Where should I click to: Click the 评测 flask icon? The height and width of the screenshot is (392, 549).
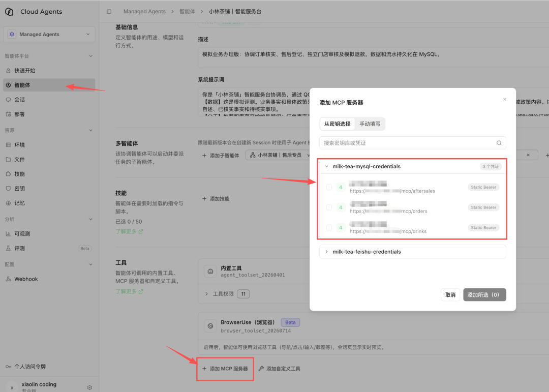pos(9,249)
